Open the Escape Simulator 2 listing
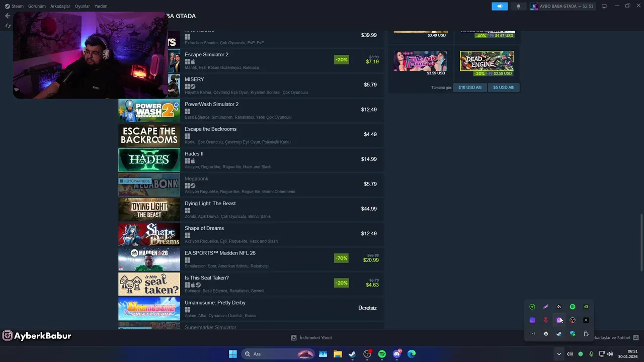Screen dimensions: 644x362 pyautogui.click(x=276, y=61)
